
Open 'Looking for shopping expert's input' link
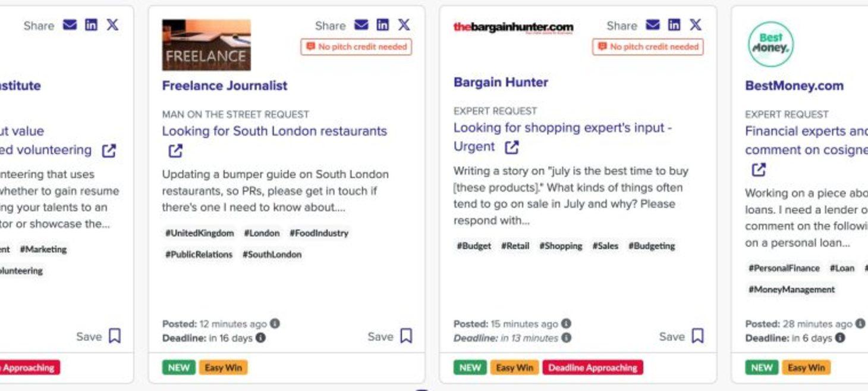click(x=562, y=128)
